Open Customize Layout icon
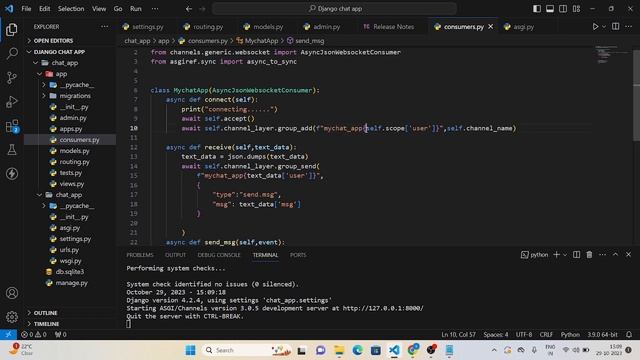Viewport: 640px width, 360px height. pos(576,9)
